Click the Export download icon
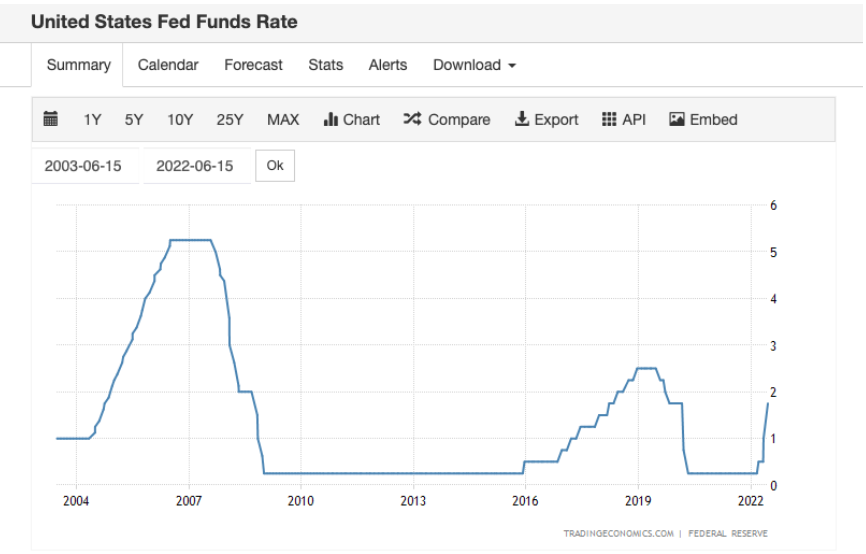Image resolution: width=866 pixels, height=554 pixels. 521,119
